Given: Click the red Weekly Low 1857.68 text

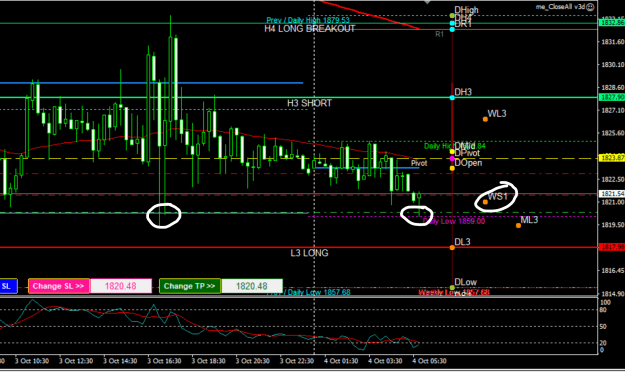Looking at the screenshot, I should [454, 292].
